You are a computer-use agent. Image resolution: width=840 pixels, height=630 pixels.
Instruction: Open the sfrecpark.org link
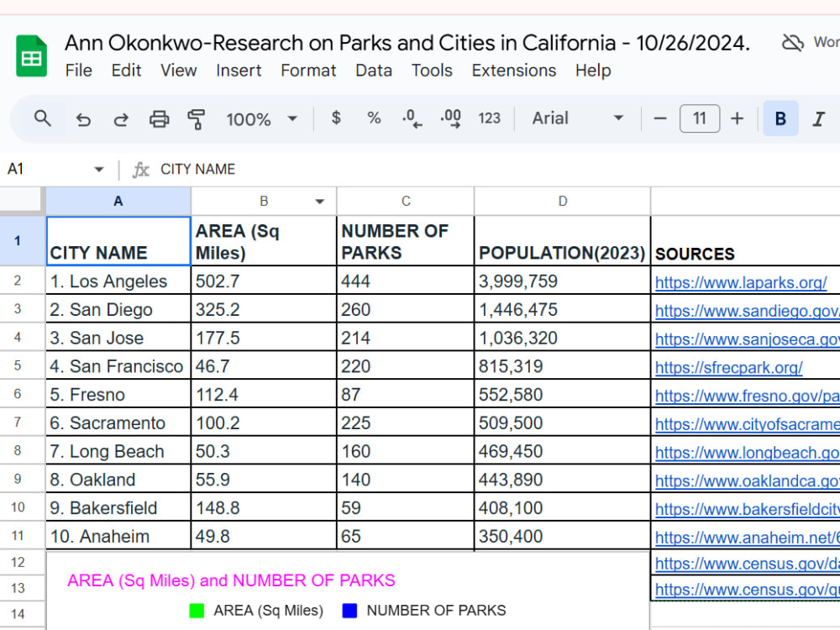(728, 368)
